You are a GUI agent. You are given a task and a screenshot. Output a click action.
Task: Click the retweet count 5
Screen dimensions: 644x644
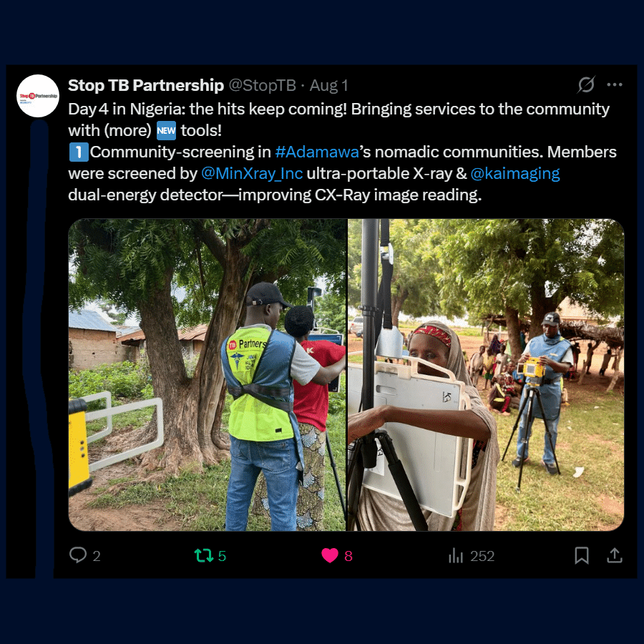tap(223, 556)
